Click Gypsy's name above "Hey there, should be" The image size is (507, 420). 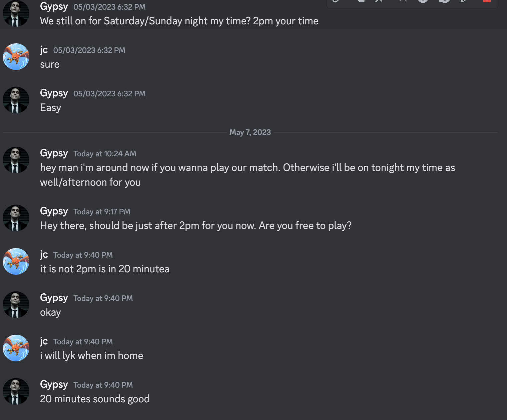[54, 211]
